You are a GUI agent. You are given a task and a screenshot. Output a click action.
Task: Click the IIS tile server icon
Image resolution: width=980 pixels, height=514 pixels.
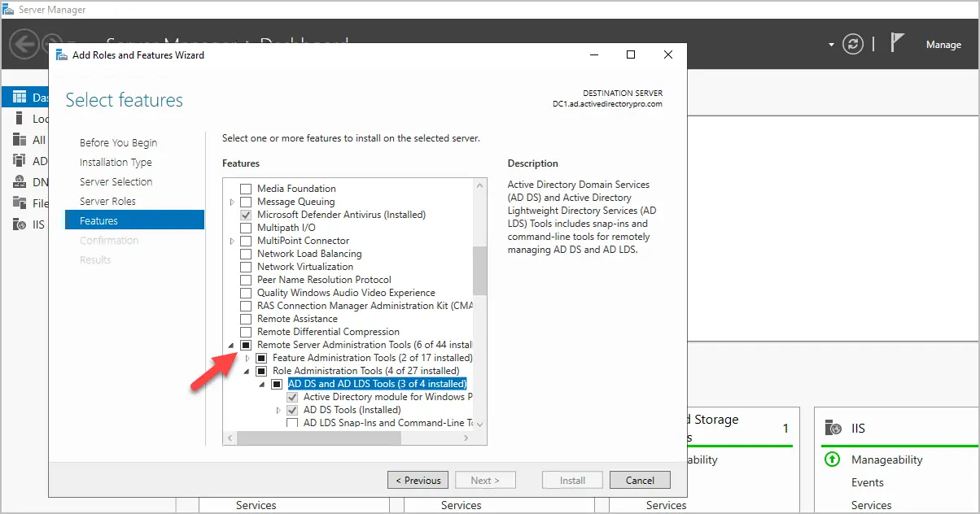click(x=833, y=428)
